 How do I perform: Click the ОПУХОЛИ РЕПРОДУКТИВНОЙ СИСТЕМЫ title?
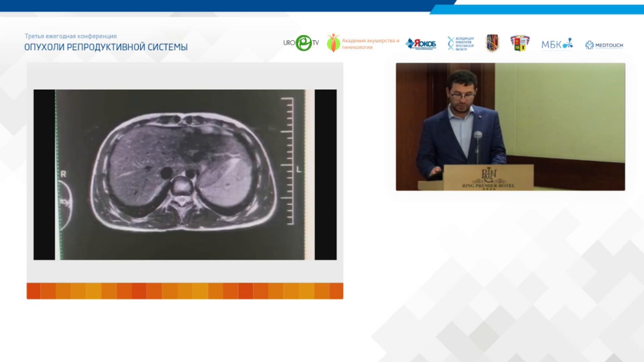106,47
